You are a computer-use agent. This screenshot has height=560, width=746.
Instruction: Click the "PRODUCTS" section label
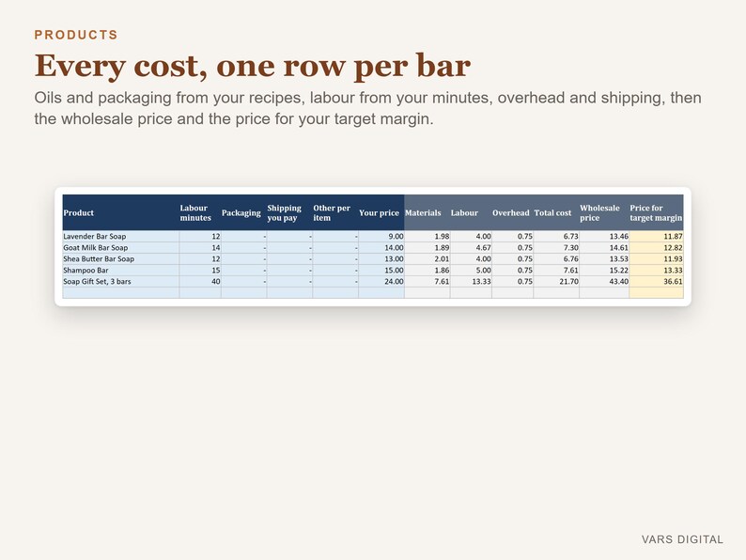point(76,35)
